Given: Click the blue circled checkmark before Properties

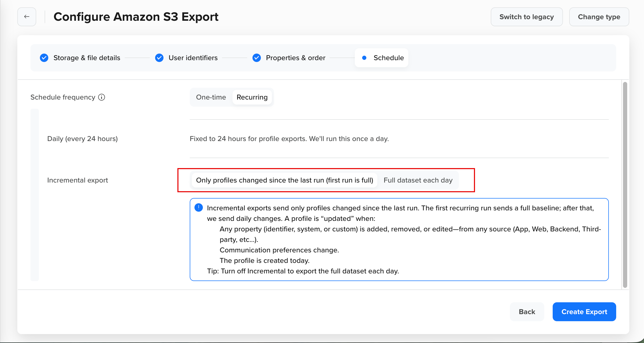Looking at the screenshot, I should 256,58.
